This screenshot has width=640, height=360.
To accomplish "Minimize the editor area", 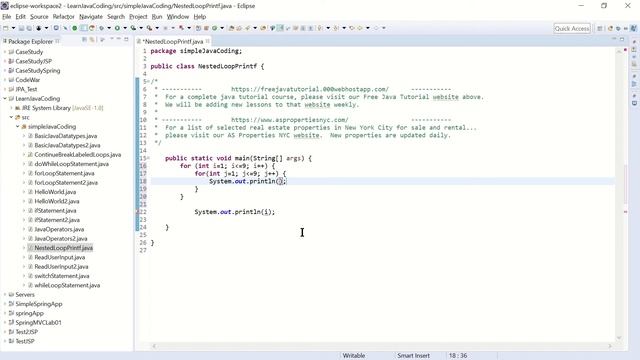I will point(614,39).
